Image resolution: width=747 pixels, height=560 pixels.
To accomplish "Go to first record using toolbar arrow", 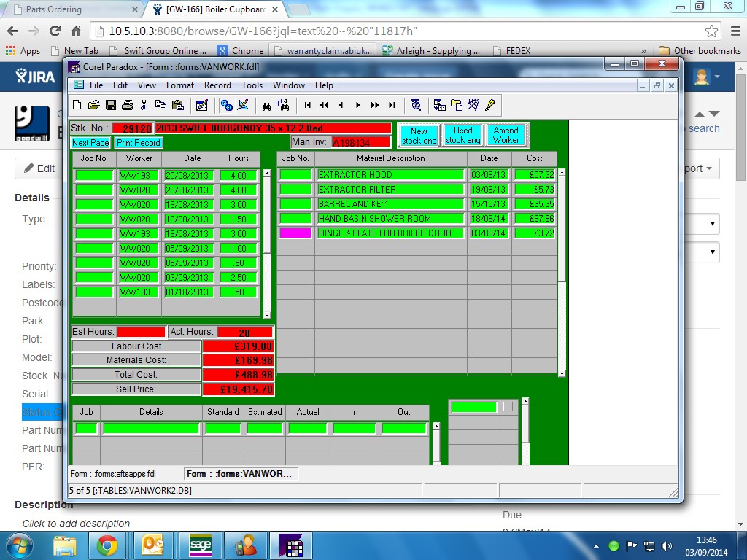I will point(308,105).
